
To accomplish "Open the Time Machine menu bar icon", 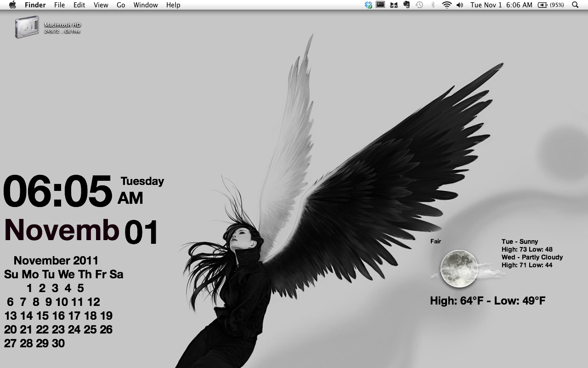I will [x=419, y=5].
